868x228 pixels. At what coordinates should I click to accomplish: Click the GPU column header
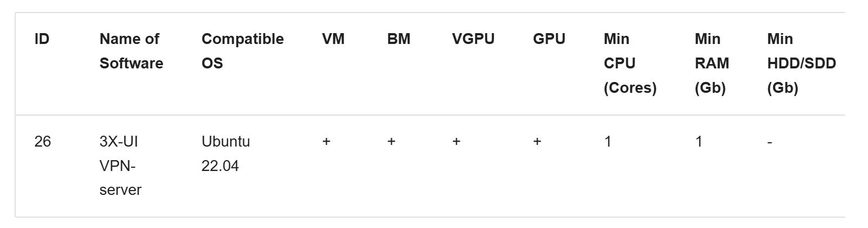(x=549, y=39)
